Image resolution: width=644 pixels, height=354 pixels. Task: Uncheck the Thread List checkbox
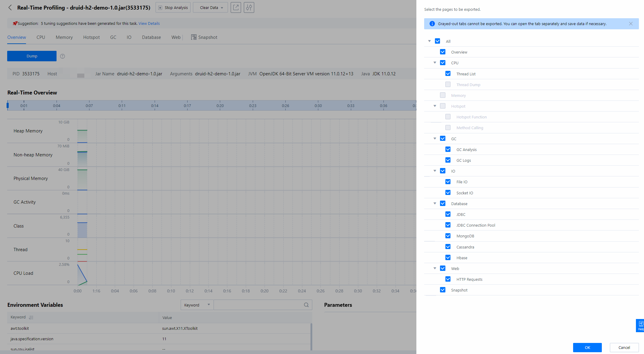pos(448,74)
